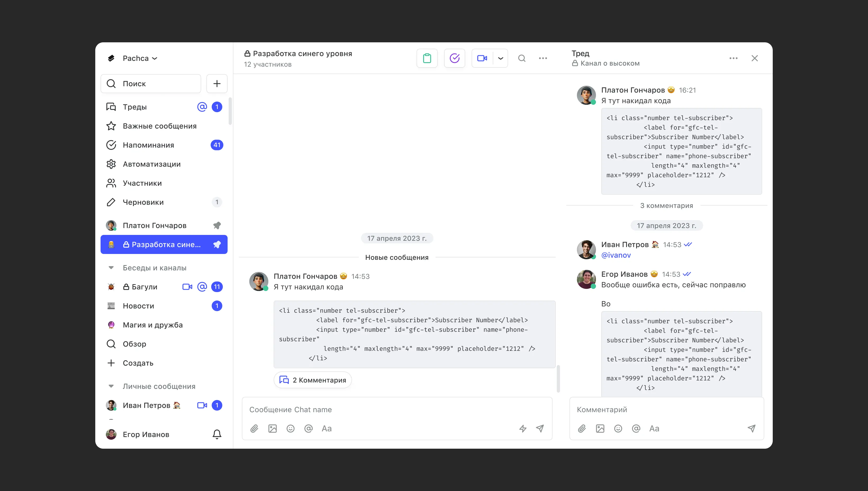
Task: Click the @ivanov mention link
Action: [x=616, y=255]
